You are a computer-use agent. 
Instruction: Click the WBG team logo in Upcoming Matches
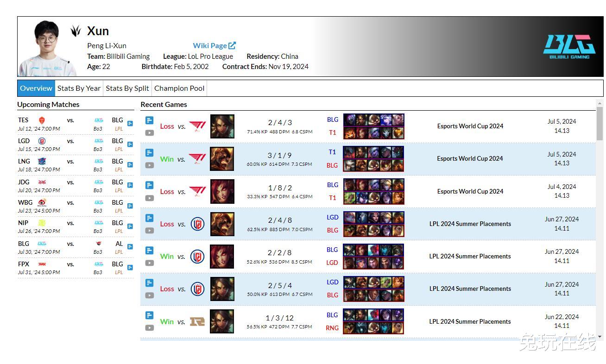click(42, 202)
